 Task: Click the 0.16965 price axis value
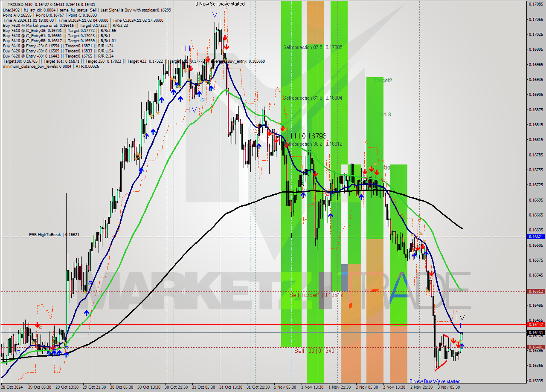click(536, 64)
